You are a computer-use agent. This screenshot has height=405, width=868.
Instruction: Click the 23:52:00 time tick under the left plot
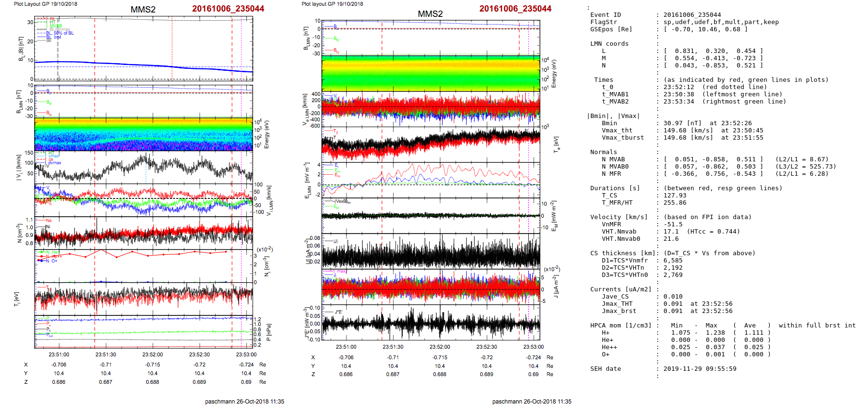(x=153, y=354)
